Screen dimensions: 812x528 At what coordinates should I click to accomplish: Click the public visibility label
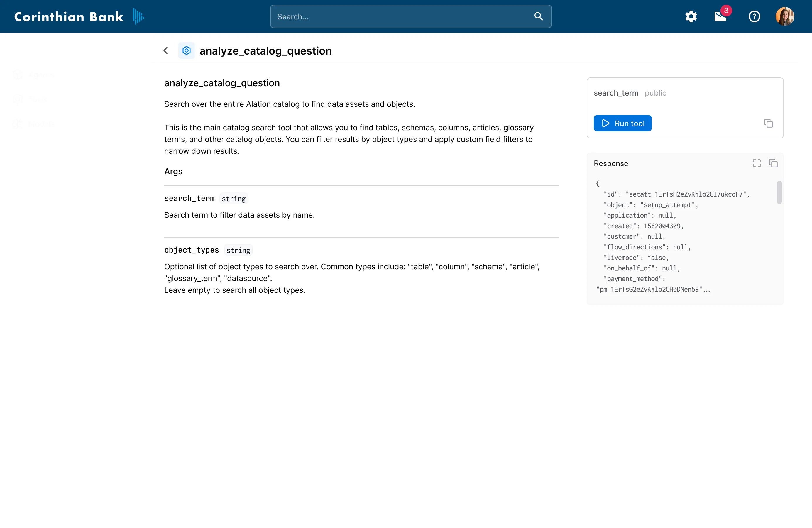[655, 93]
